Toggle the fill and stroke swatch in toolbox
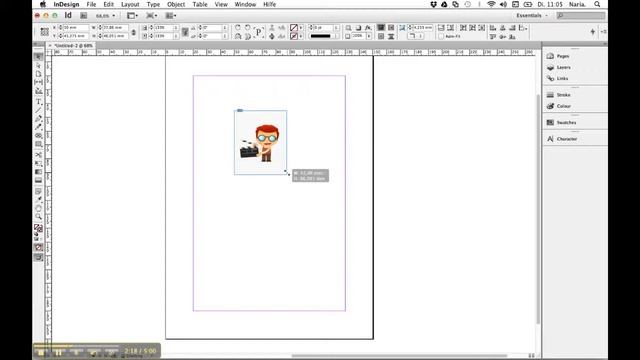This screenshot has height=360, width=640. point(38,228)
